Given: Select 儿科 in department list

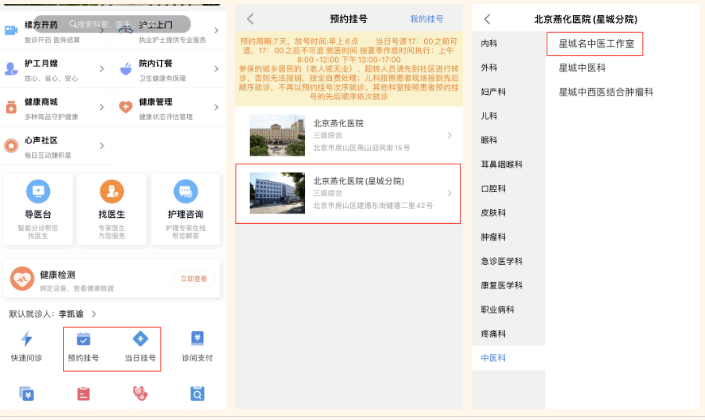Looking at the screenshot, I should coord(489,116).
